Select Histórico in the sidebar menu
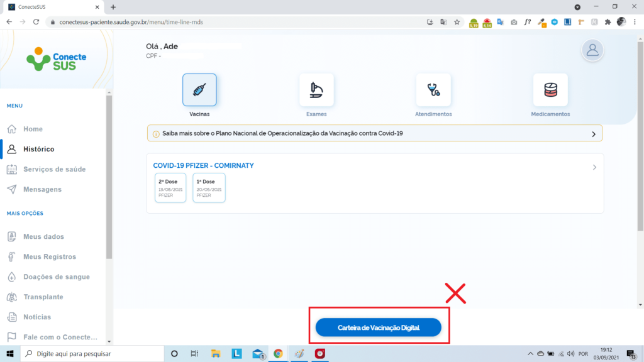Screen dimensions: 644x362 [x=38, y=149]
